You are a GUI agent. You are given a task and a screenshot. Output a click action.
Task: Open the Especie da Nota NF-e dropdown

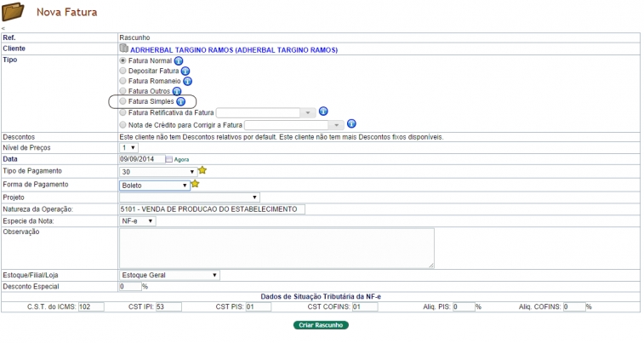[x=137, y=220]
